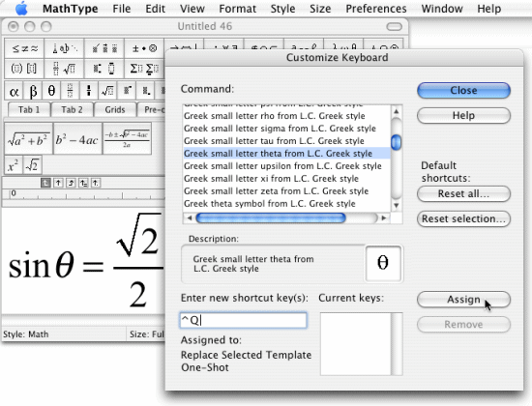This screenshot has height=406, width=532.
Task: Select 'Greek small letter rho' command
Action: (286, 116)
